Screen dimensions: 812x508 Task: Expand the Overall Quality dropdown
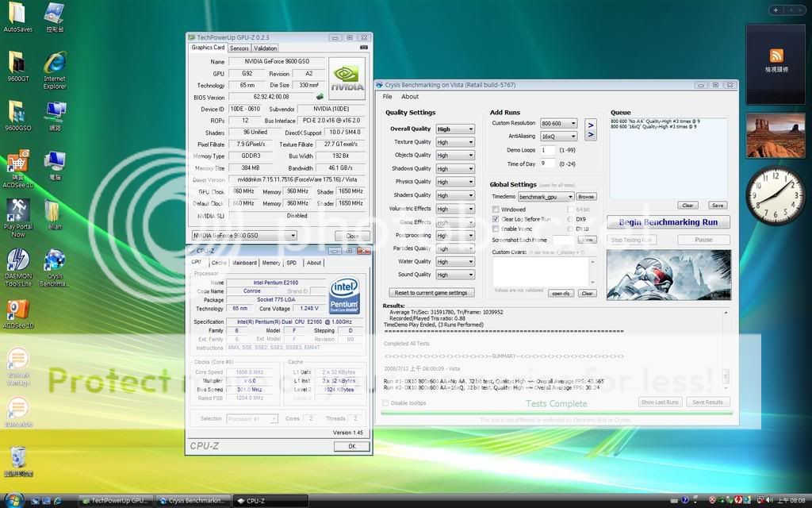click(x=454, y=129)
